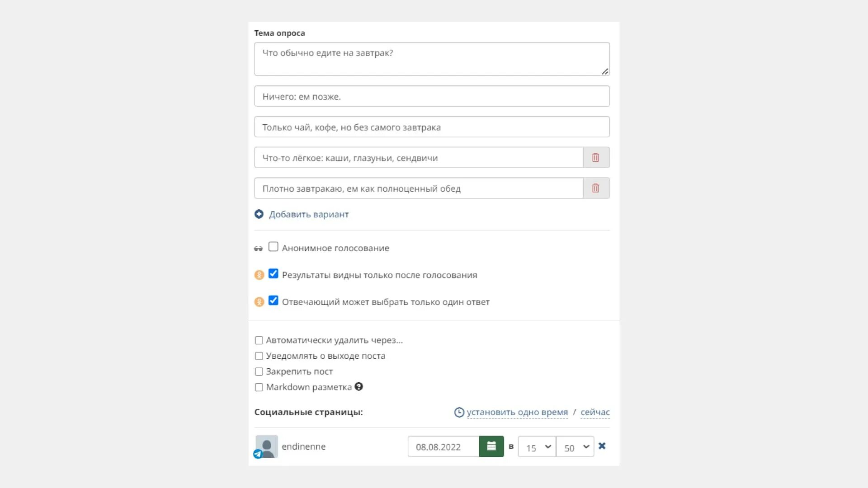
Task: Remove endinenne page with the X icon
Action: coord(602,446)
